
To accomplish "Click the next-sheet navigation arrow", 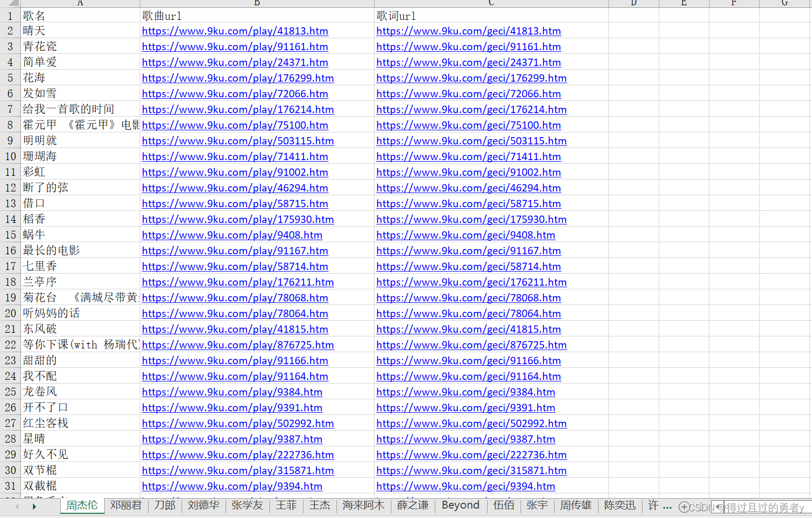I will tap(35, 506).
